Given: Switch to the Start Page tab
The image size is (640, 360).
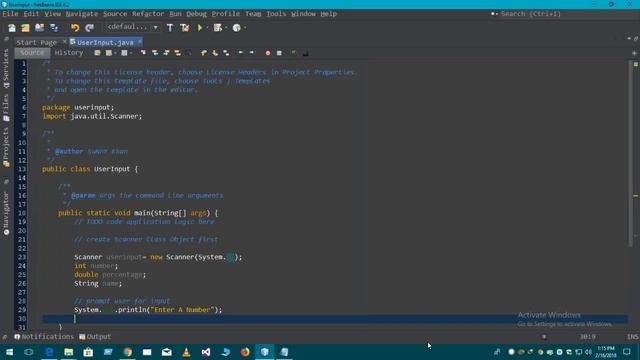Looking at the screenshot, I should pos(37,42).
